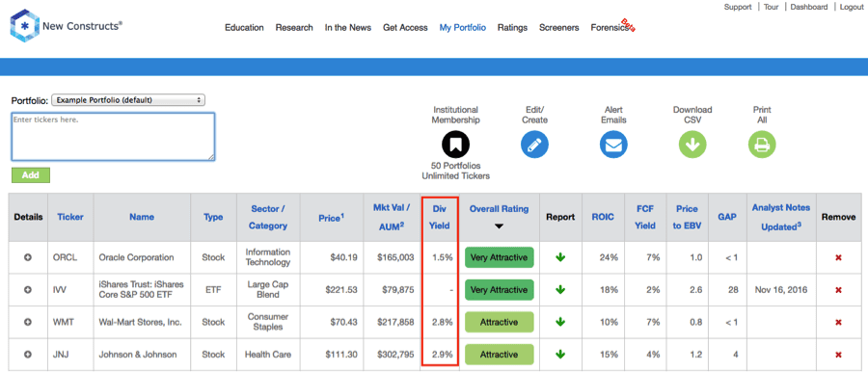Sort by Price to EBV header
868x372 pixels.
(687, 217)
